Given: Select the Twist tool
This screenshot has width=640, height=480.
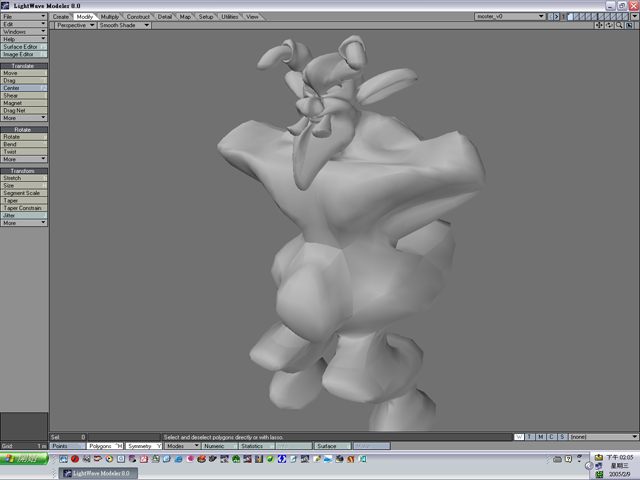Looking at the screenshot, I should [24, 151].
